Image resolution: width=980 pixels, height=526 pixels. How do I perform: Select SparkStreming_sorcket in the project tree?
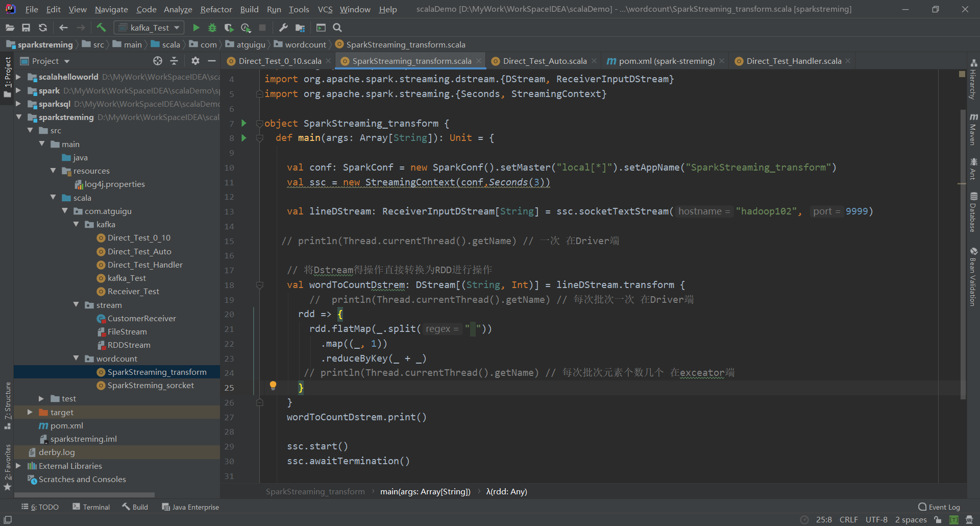(151, 386)
